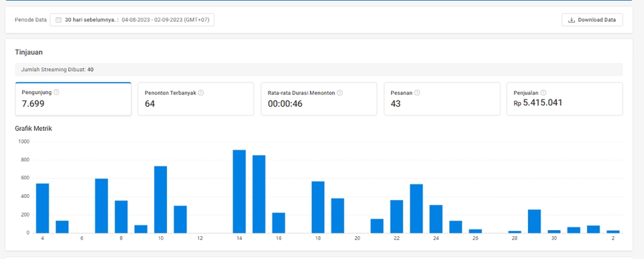Click the help icon next to Penjualan
The image size is (644, 259).
pos(543,93)
